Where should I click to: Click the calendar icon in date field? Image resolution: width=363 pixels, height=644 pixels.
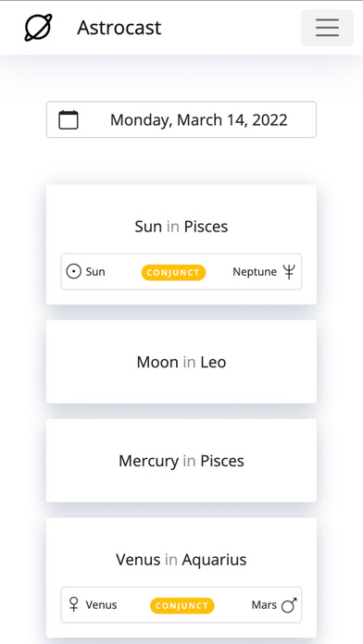(69, 120)
